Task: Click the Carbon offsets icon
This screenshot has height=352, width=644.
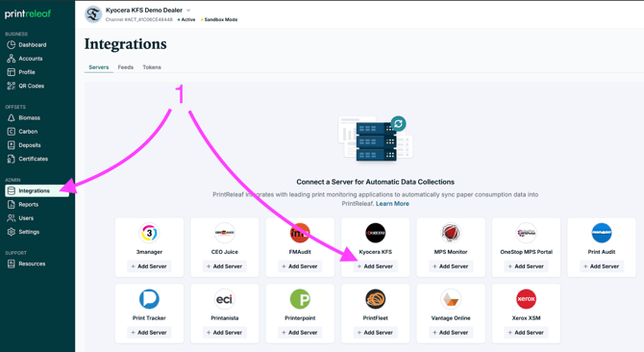Action: tap(12, 132)
